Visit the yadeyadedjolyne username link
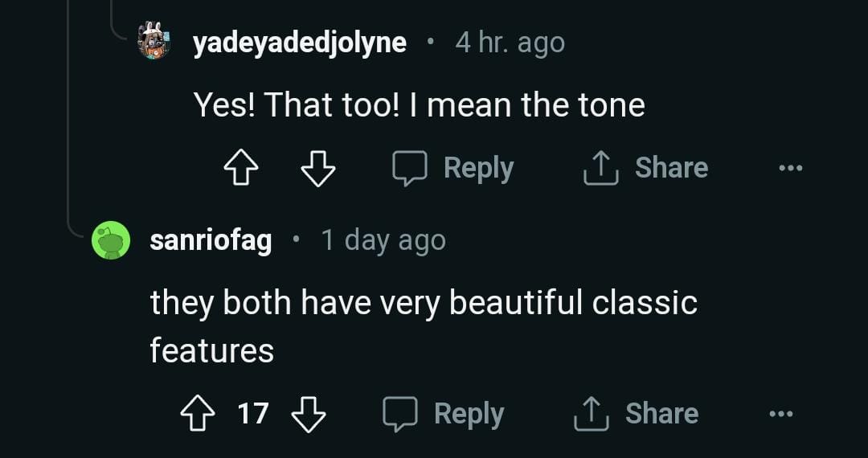This screenshot has width=868, height=458. tap(299, 43)
